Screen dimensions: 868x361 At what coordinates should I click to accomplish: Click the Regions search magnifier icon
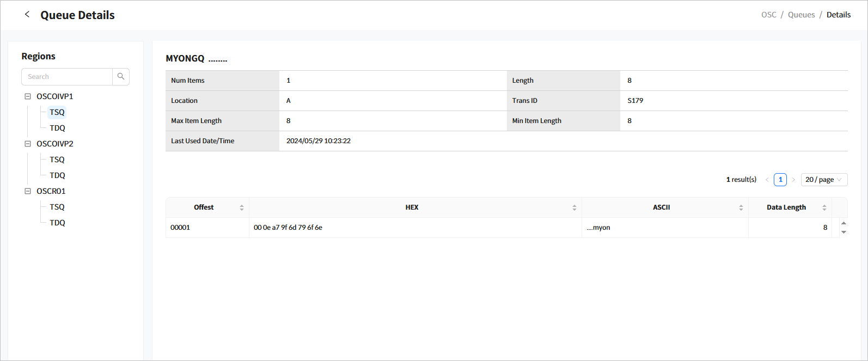(121, 77)
